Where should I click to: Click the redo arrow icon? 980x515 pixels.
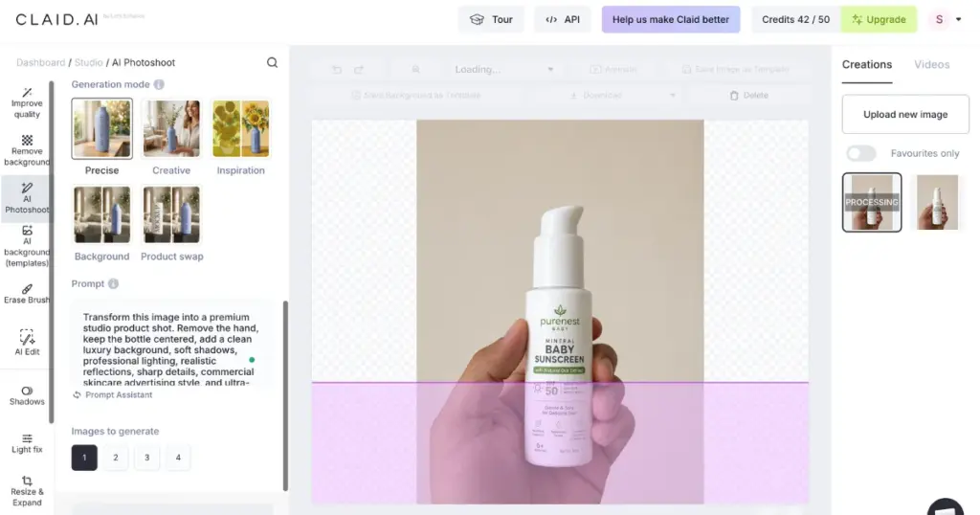click(359, 69)
